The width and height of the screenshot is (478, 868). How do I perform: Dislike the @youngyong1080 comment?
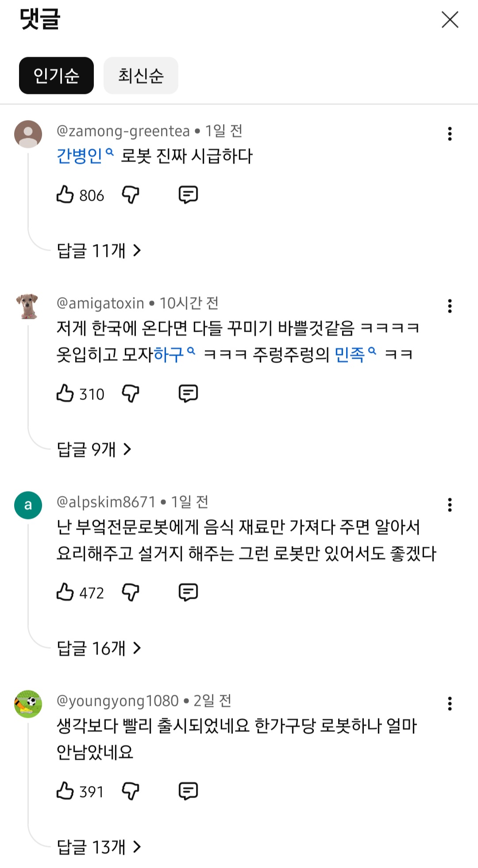point(131,791)
